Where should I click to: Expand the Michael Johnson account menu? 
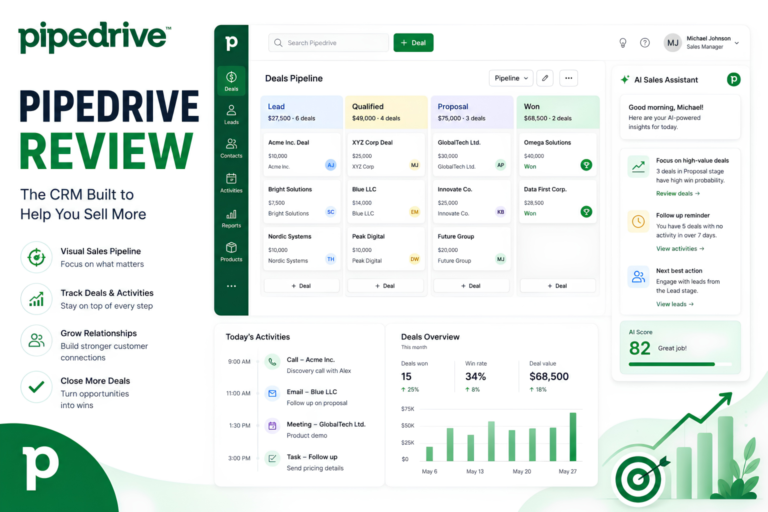[x=736, y=43]
